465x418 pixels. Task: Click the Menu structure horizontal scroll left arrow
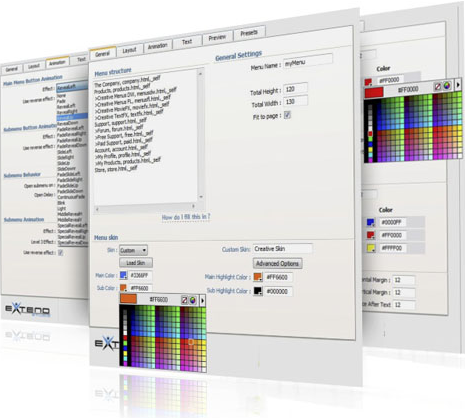[97, 209]
